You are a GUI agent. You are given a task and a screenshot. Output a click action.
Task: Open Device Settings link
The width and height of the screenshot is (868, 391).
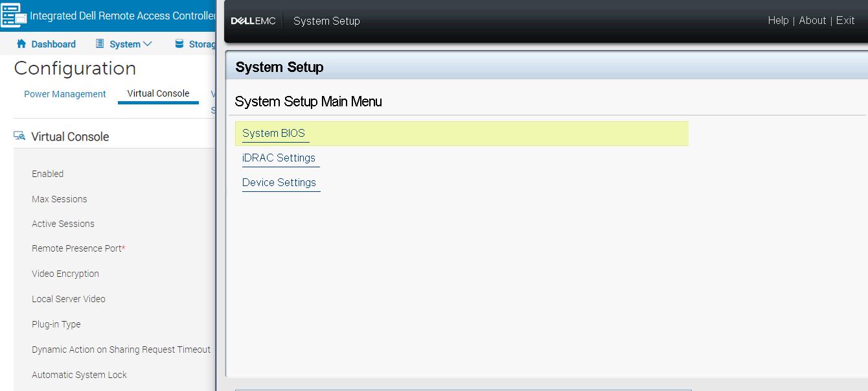pyautogui.click(x=279, y=183)
